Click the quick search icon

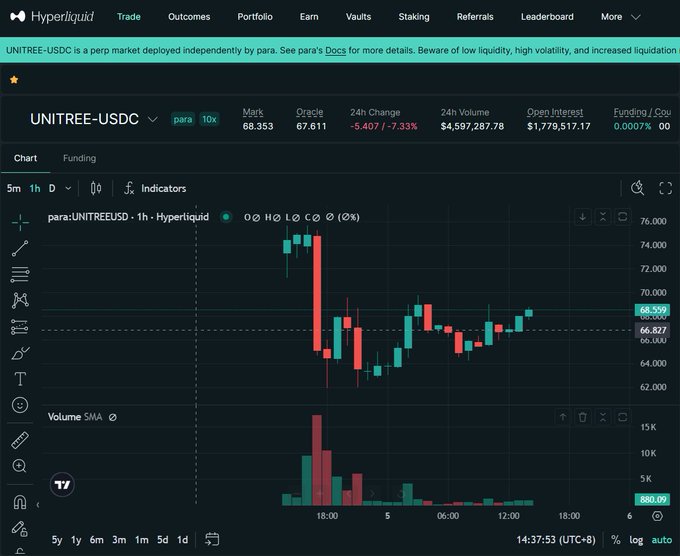point(637,188)
